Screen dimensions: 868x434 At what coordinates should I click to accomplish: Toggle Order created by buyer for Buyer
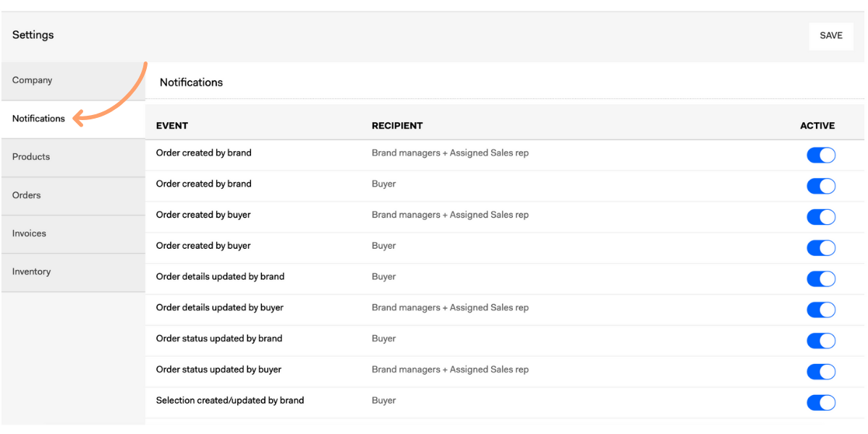coord(821,248)
